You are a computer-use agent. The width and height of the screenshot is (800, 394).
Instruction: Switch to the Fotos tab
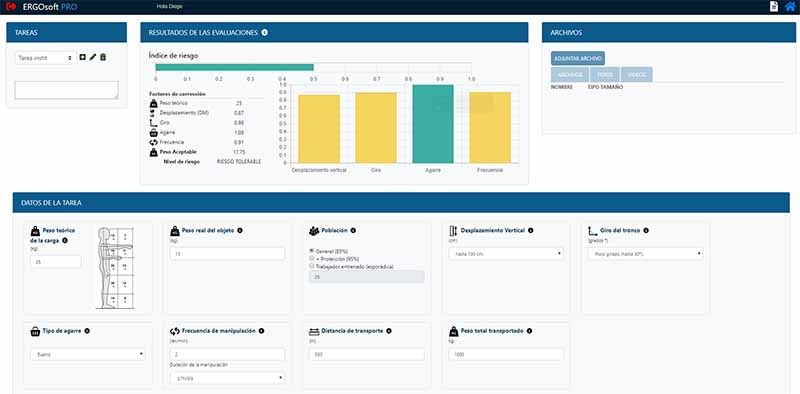[x=605, y=75]
